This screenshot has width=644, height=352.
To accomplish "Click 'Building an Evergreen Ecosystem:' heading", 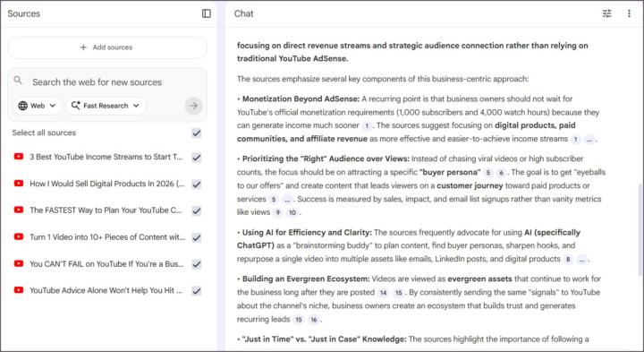I will (306, 279).
